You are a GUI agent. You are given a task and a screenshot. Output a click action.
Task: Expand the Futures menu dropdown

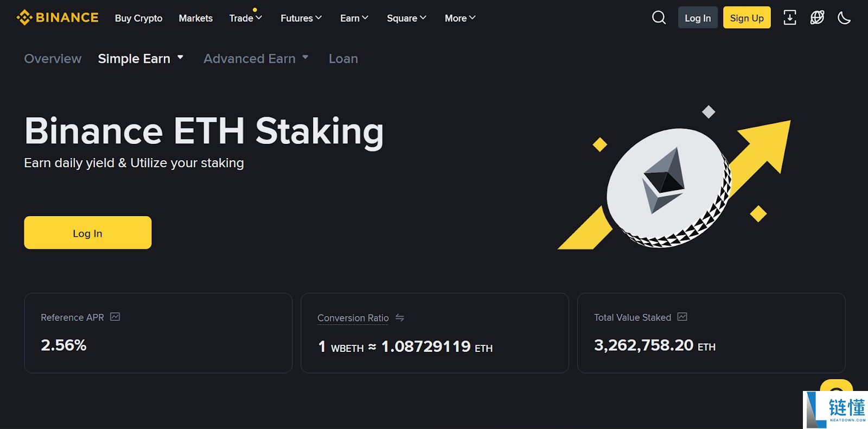point(301,18)
